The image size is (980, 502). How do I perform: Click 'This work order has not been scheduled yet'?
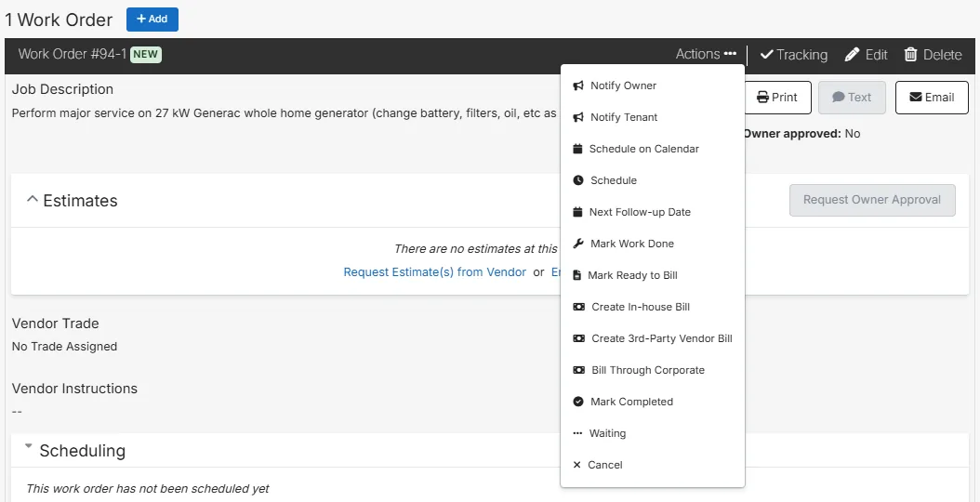(x=148, y=488)
